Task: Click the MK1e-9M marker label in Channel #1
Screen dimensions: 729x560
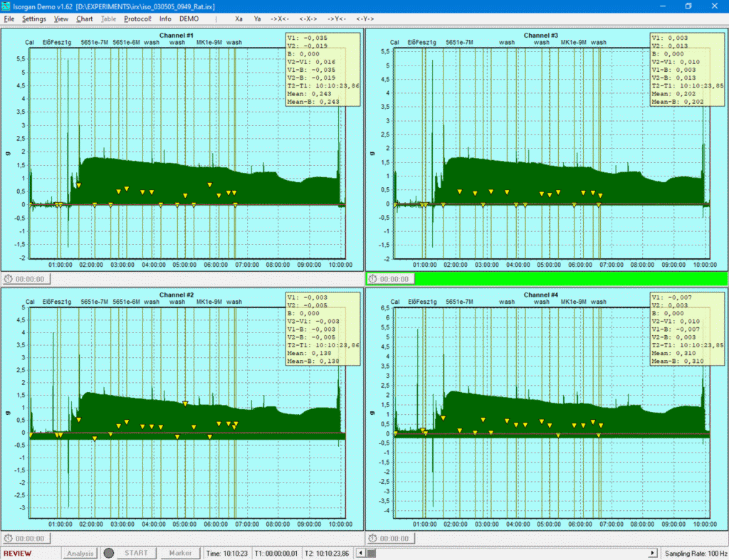Action: pyautogui.click(x=209, y=42)
